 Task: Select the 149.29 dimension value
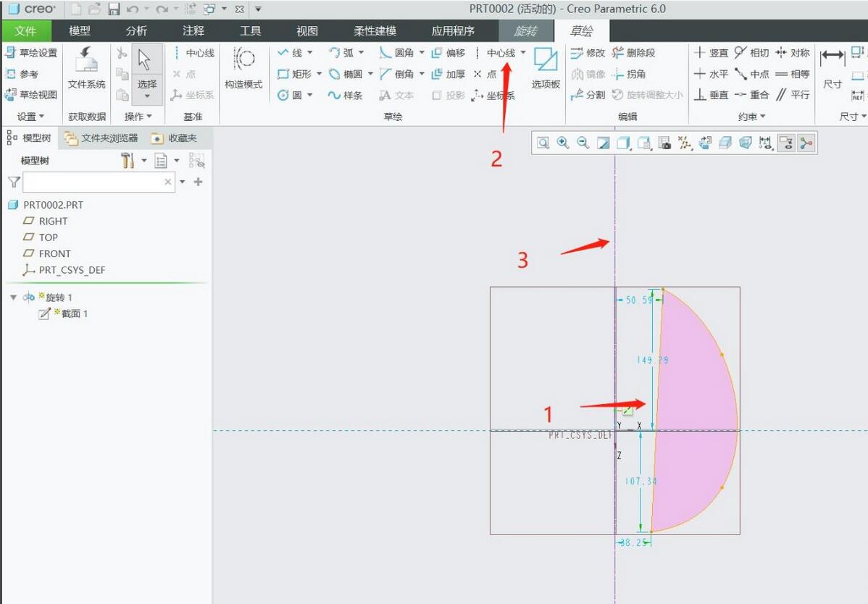click(652, 360)
